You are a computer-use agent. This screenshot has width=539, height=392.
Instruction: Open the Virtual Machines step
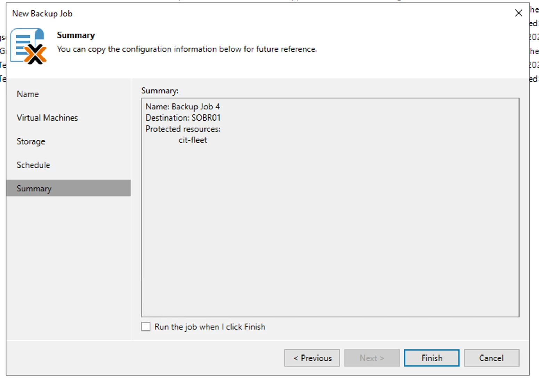(47, 118)
